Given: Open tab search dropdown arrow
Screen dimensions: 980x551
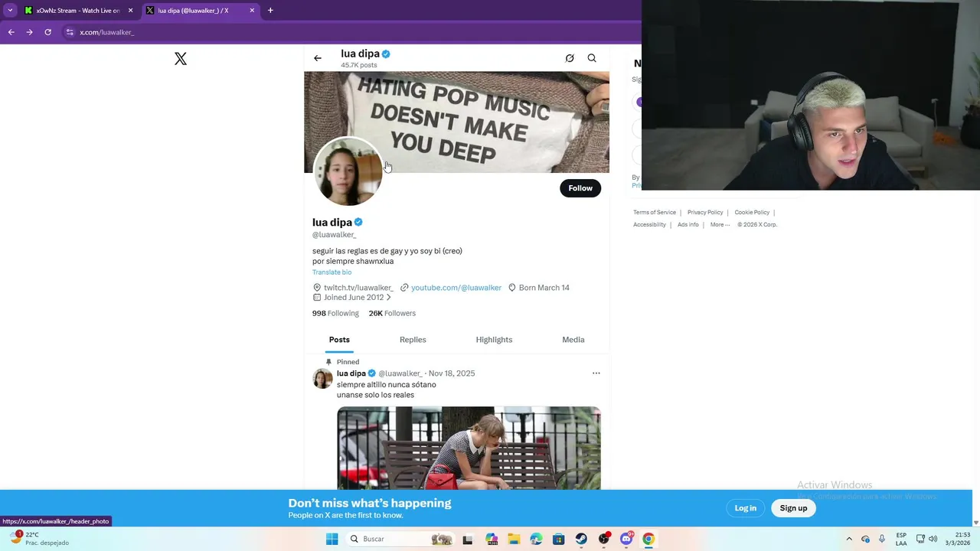Looking at the screenshot, I should (x=10, y=11).
